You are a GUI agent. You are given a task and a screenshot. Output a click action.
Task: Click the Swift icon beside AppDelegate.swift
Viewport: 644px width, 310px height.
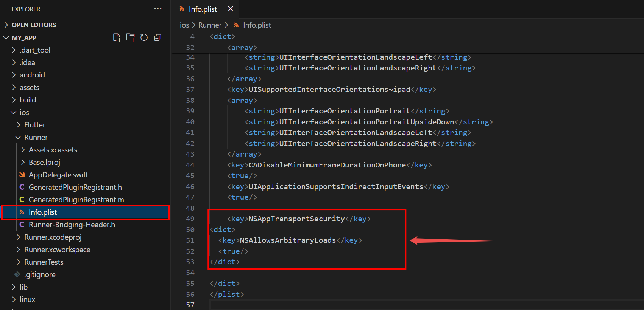[x=22, y=175]
